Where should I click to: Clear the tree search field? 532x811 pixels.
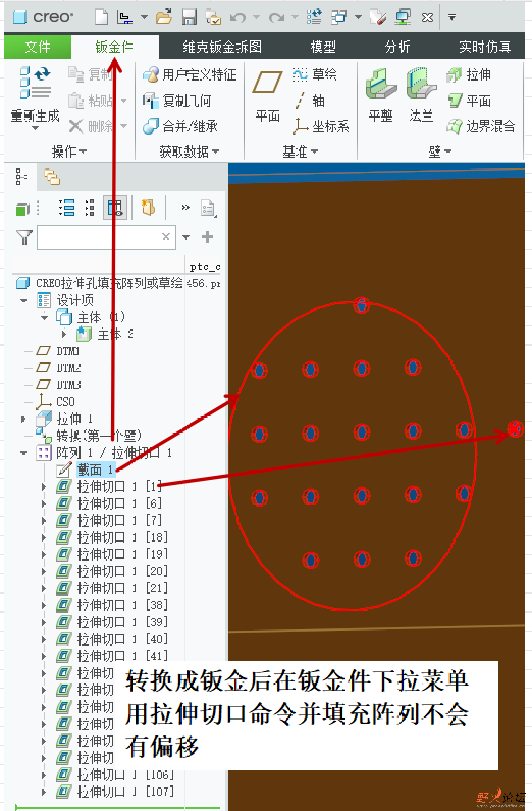pyautogui.click(x=166, y=237)
